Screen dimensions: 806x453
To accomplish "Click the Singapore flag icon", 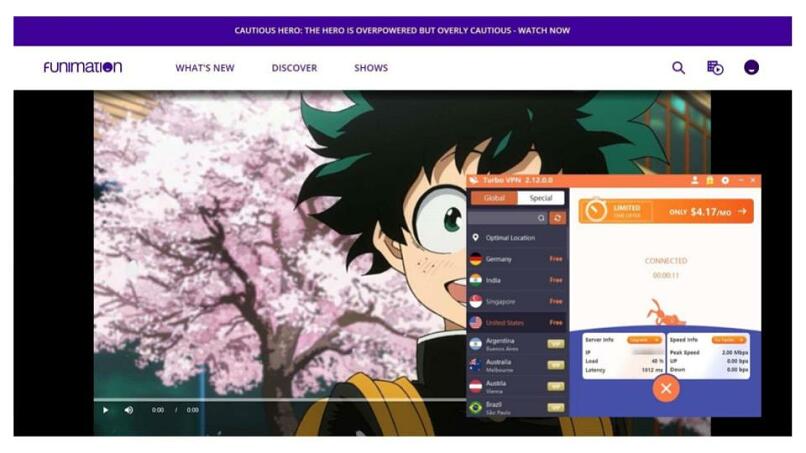I will 476,301.
